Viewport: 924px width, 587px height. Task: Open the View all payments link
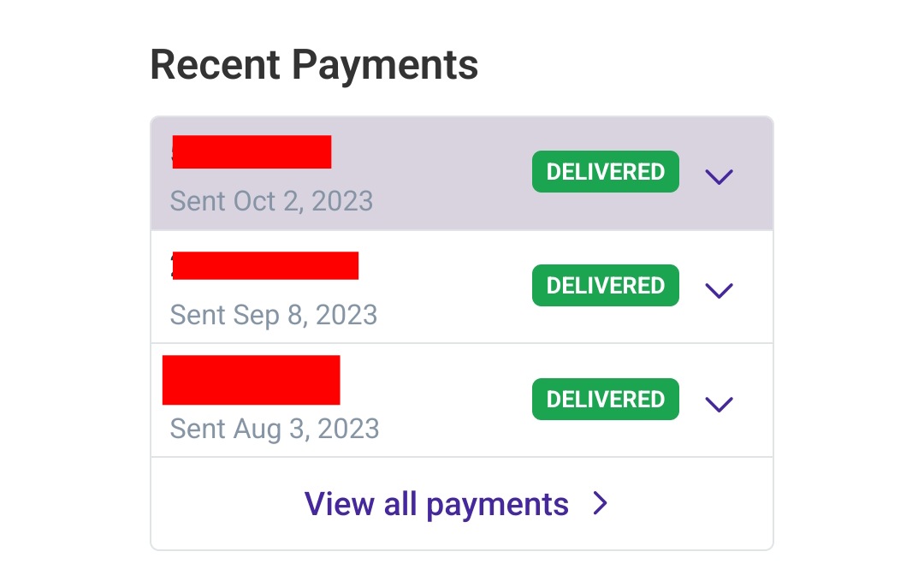tap(436, 504)
